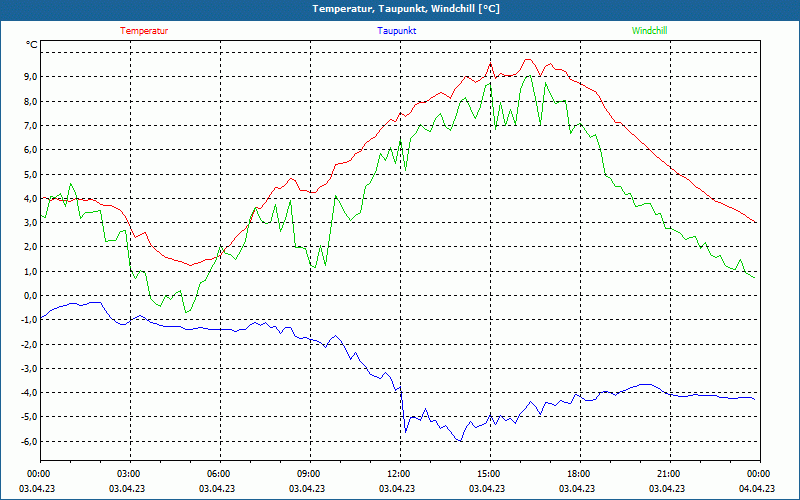Click the -4,0 y-axis value
Viewport: 800px width, 500px height.
(29, 393)
